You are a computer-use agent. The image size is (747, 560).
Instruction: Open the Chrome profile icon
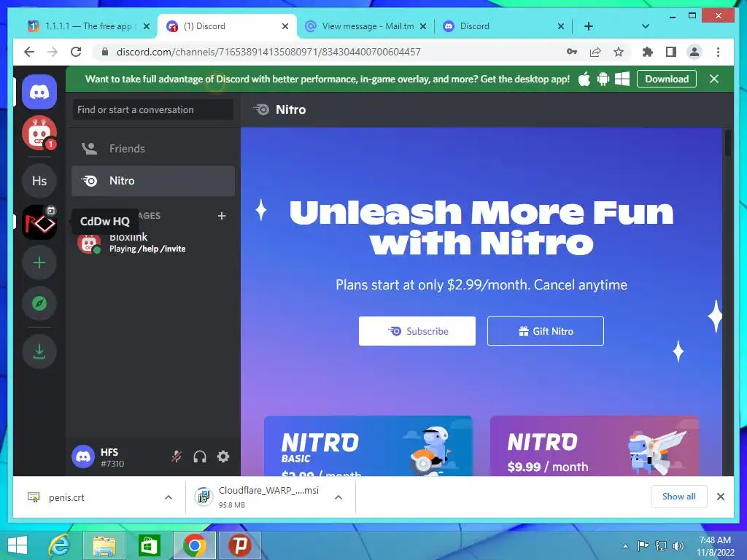[694, 52]
